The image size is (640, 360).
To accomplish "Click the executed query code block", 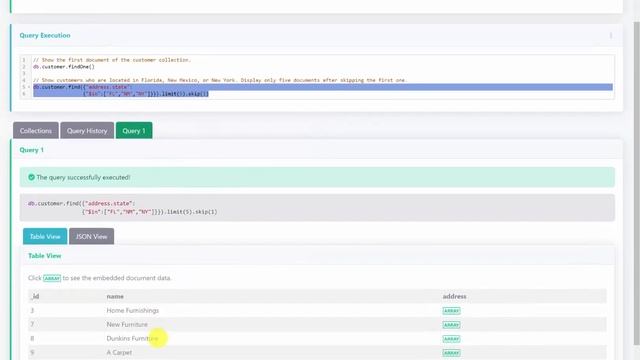I will (317, 208).
